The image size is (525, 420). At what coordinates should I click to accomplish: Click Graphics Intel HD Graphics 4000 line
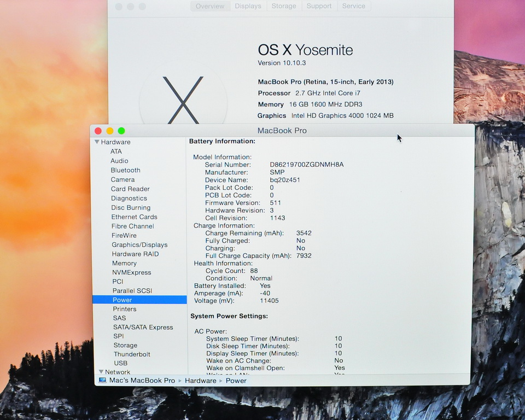(325, 115)
